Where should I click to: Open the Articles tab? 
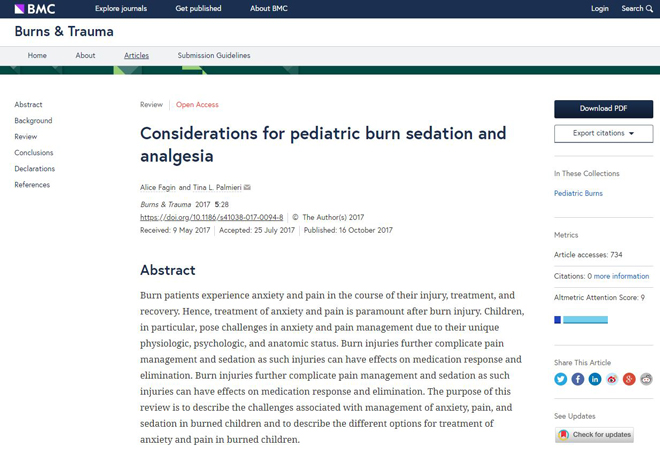(x=136, y=56)
